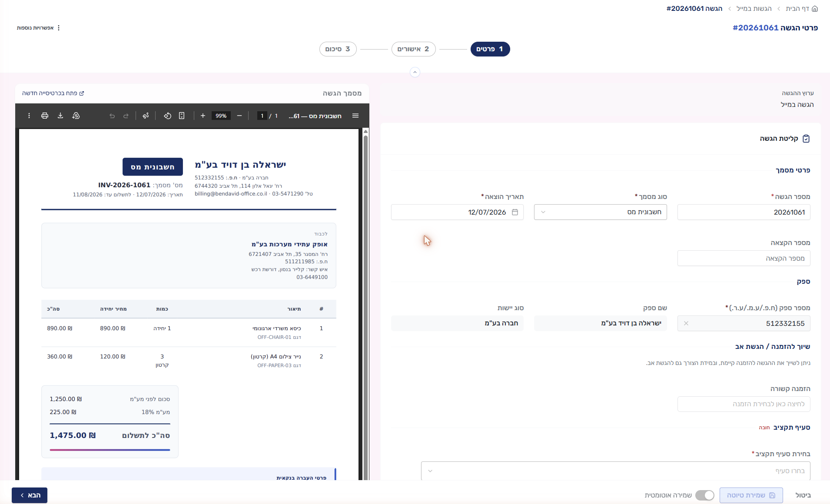Click the Save draft button
This screenshot has width=830, height=504.
[x=751, y=495]
